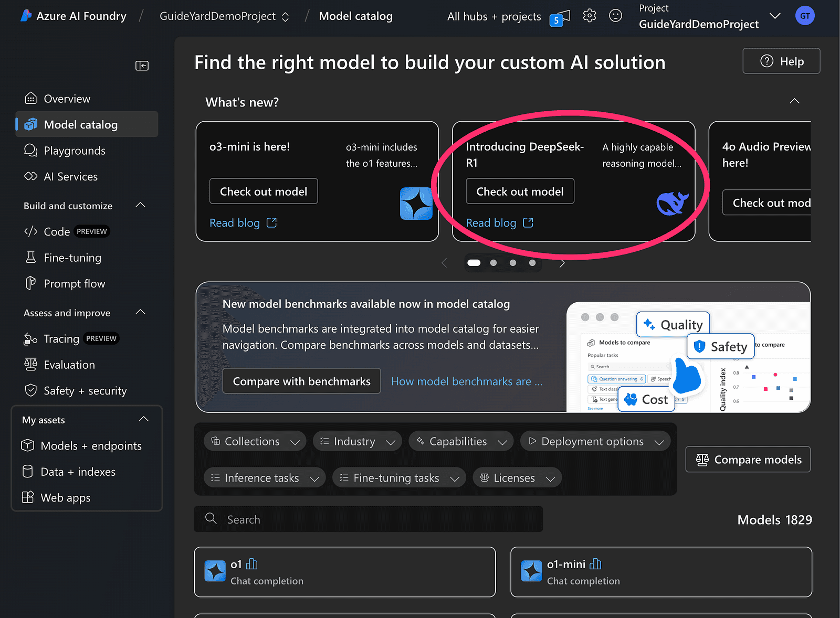Viewport: 840px width, 618px height.
Task: Open the benchmarks preview illustration
Action: [688, 357]
